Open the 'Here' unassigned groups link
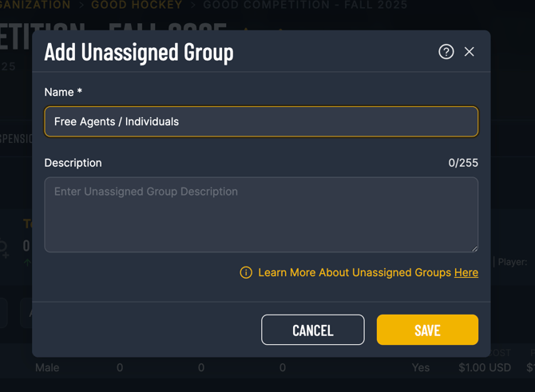Image resolution: width=535 pixels, height=392 pixels. pos(466,272)
